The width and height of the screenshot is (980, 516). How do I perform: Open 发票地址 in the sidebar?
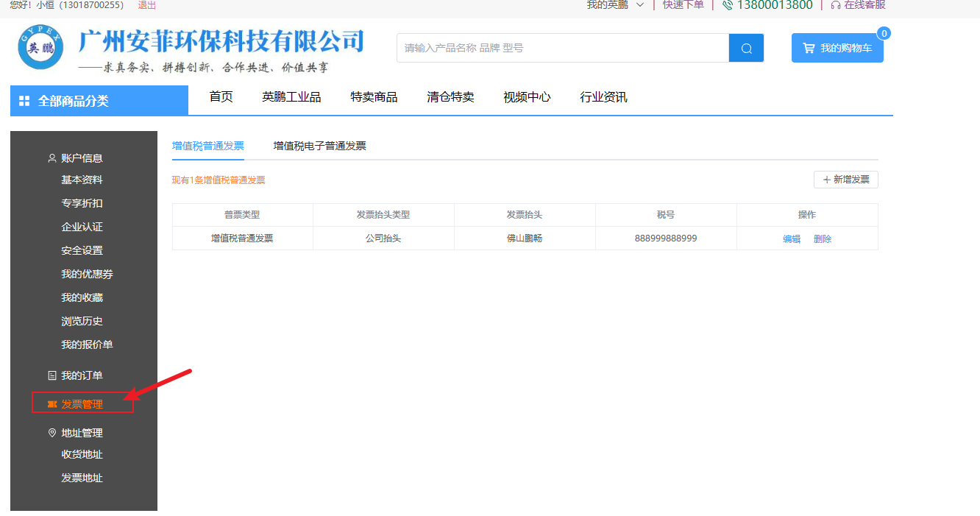pyautogui.click(x=82, y=478)
